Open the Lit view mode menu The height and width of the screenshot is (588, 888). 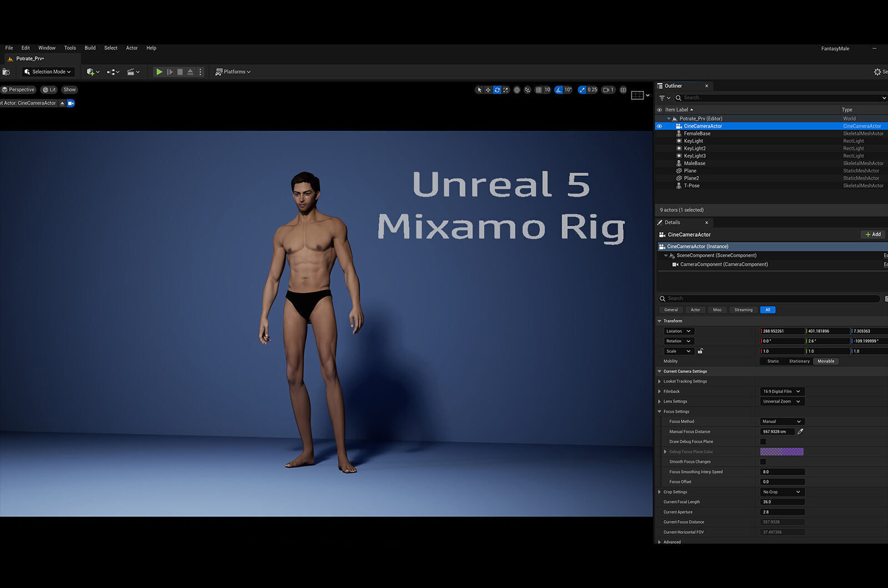point(49,89)
